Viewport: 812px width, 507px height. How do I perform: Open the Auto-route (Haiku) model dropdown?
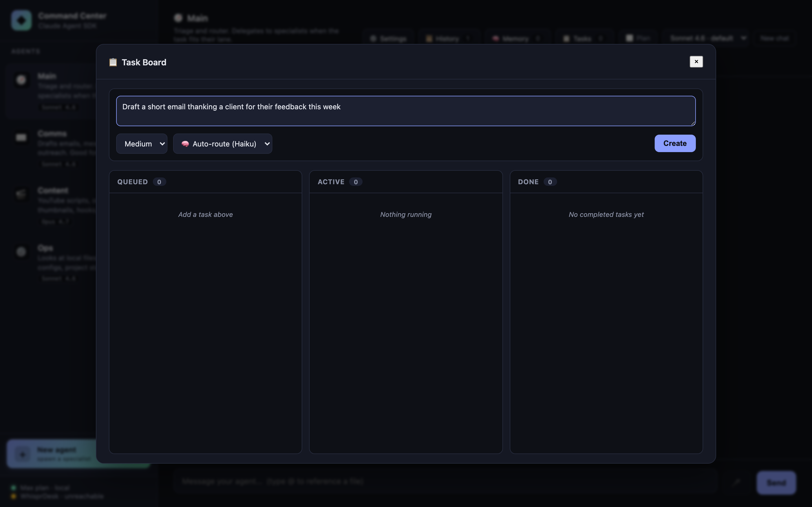[x=222, y=144]
